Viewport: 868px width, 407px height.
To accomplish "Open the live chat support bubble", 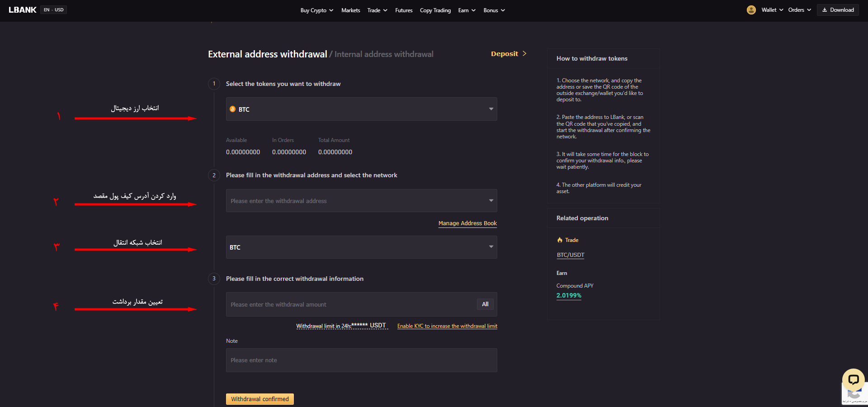I will (853, 379).
